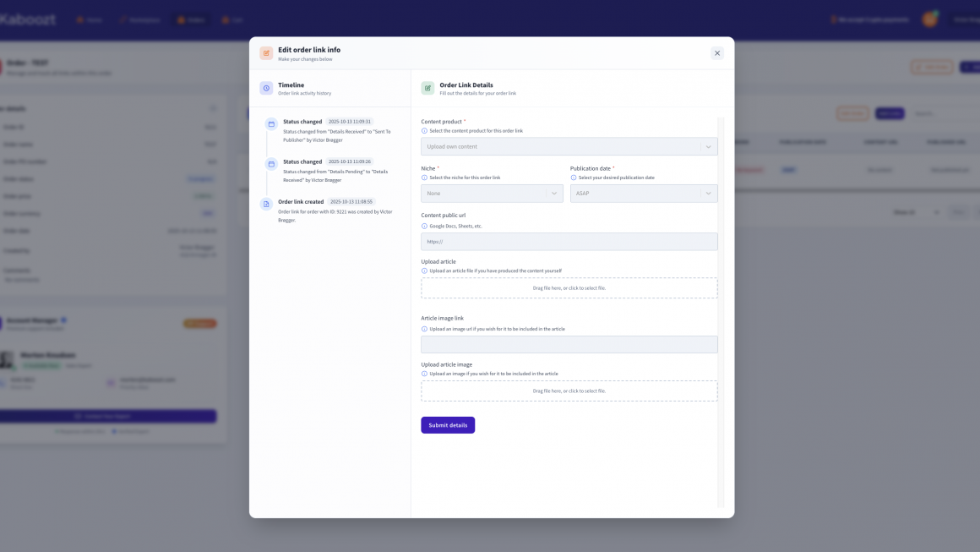The width and height of the screenshot is (980, 552).
Task: Click the info icon under Article image link
Action: (x=424, y=329)
